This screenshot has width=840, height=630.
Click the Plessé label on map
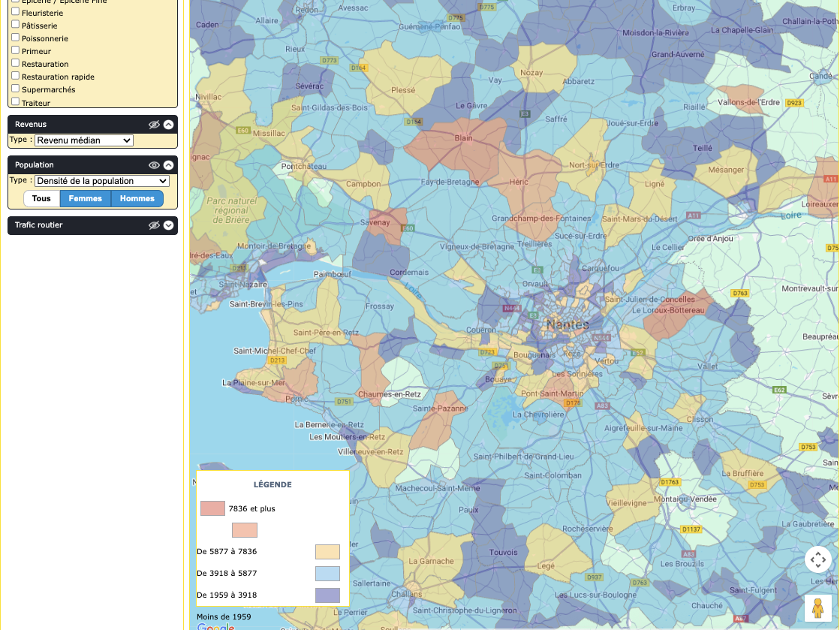pyautogui.click(x=403, y=90)
